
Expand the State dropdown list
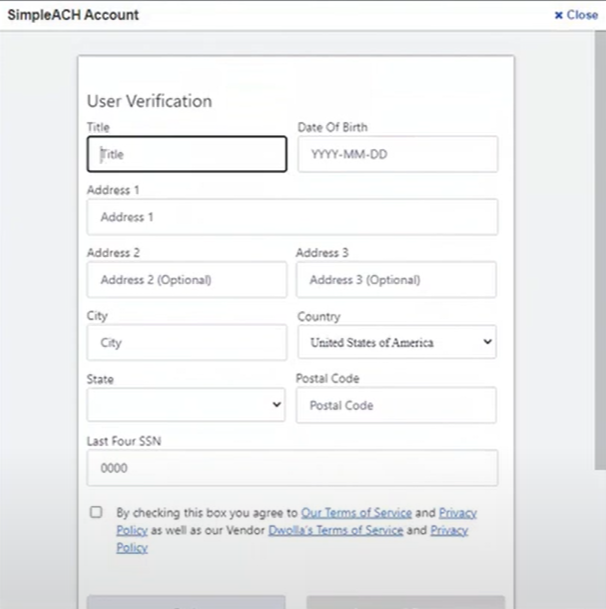coord(186,405)
